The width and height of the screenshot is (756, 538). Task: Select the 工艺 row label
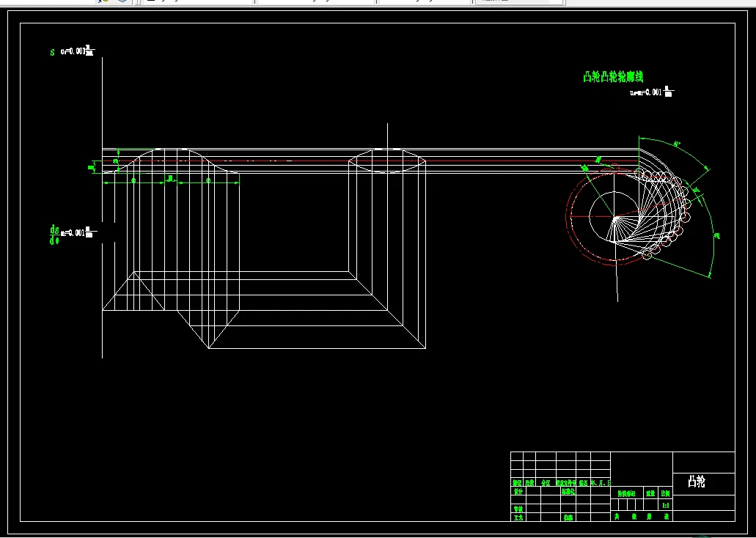518,517
